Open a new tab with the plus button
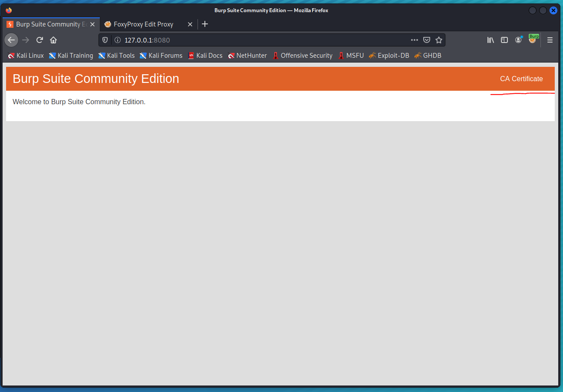This screenshot has width=563, height=392. point(204,24)
